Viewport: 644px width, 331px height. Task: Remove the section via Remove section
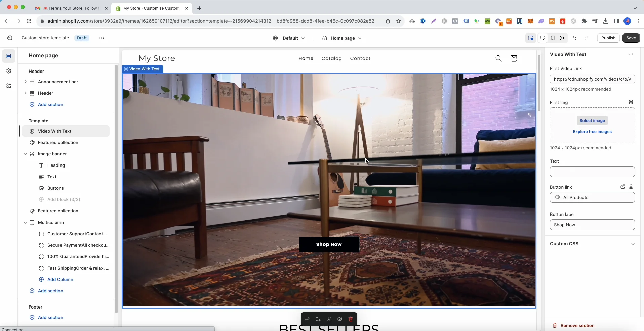pyautogui.click(x=573, y=325)
